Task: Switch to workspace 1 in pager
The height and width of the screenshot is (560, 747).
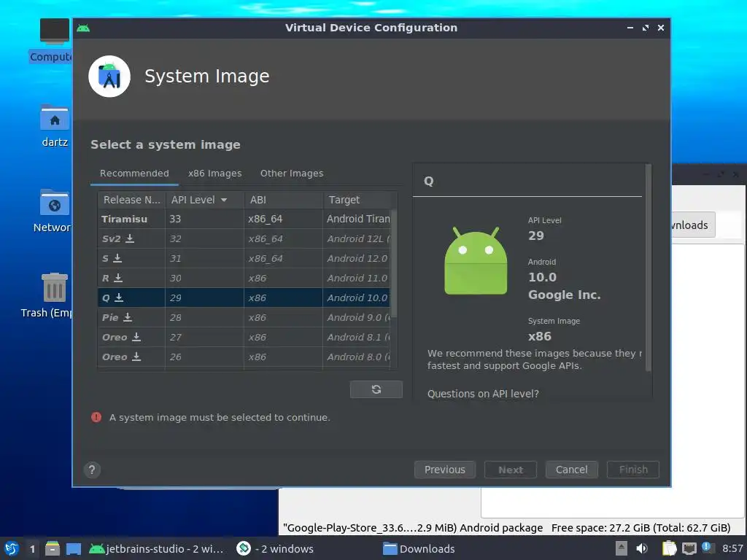Action: point(32,548)
